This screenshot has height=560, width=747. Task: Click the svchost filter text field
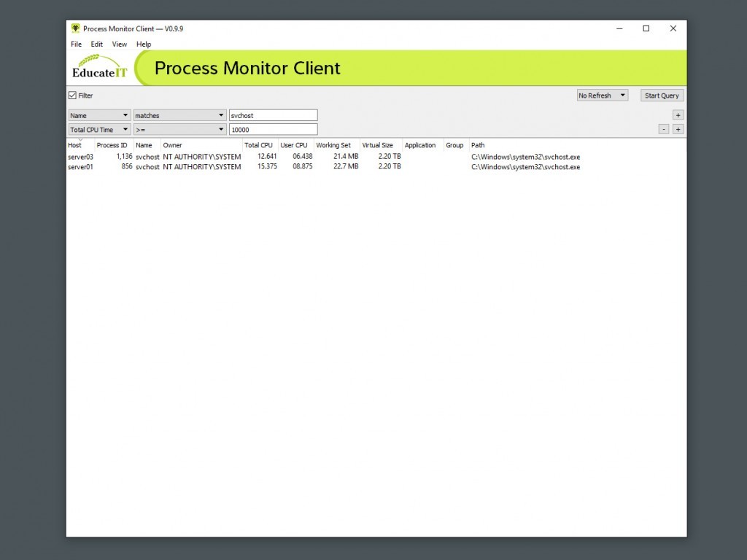pyautogui.click(x=273, y=115)
